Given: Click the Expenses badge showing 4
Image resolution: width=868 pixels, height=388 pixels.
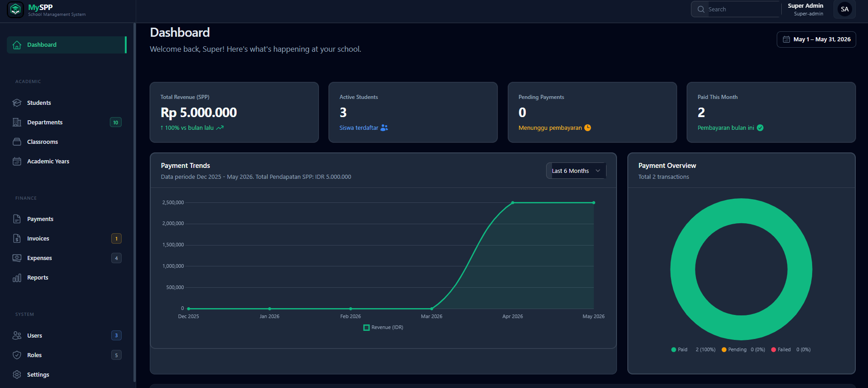Looking at the screenshot, I should pyautogui.click(x=116, y=258).
